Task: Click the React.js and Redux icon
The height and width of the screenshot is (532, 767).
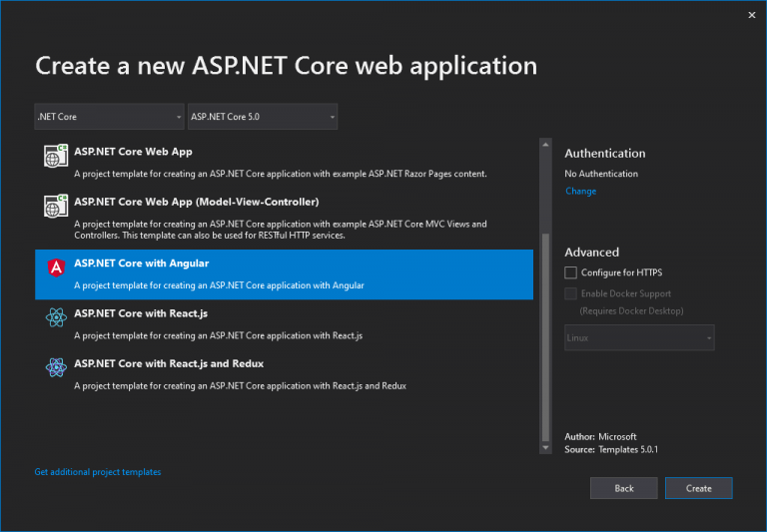Action: [55, 367]
